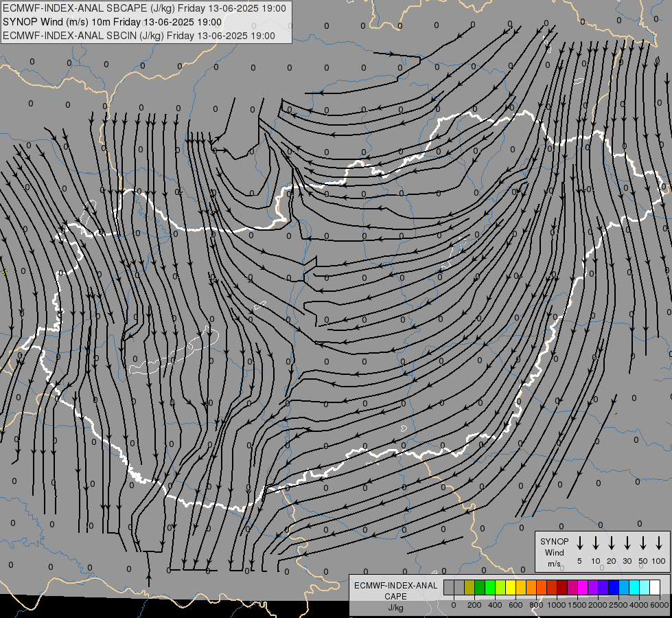Screen dimensions: 672x618
Task: Pick the golden amber CAPE legend swatch
Action: tap(521, 587)
